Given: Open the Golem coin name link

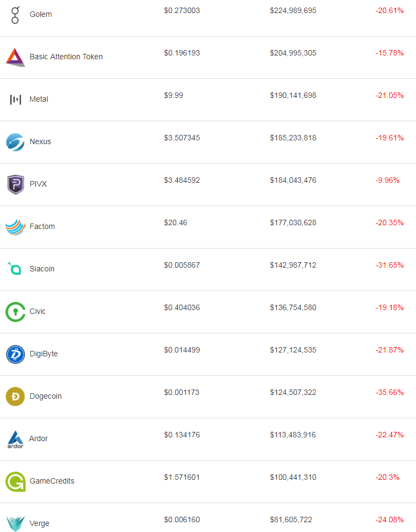Looking at the screenshot, I should pyautogui.click(x=41, y=14).
